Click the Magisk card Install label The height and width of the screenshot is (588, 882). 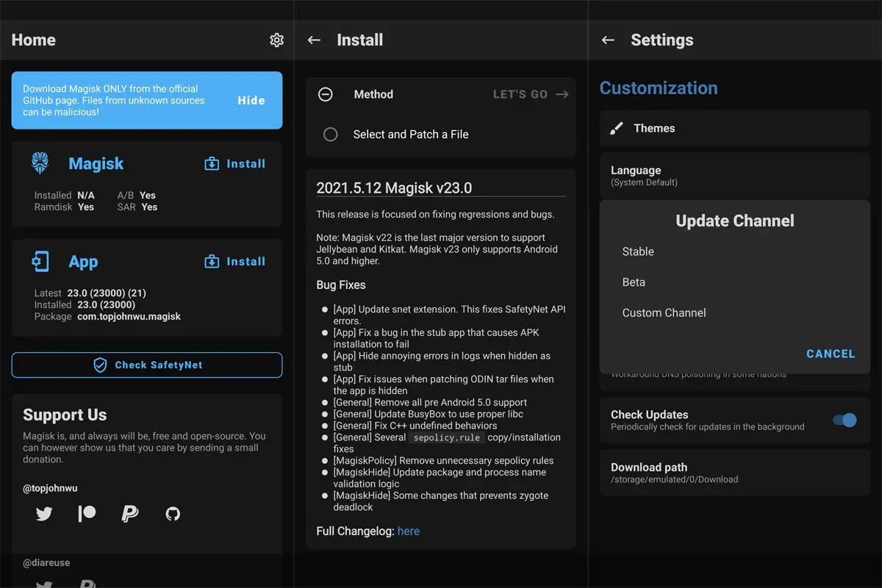246,164
